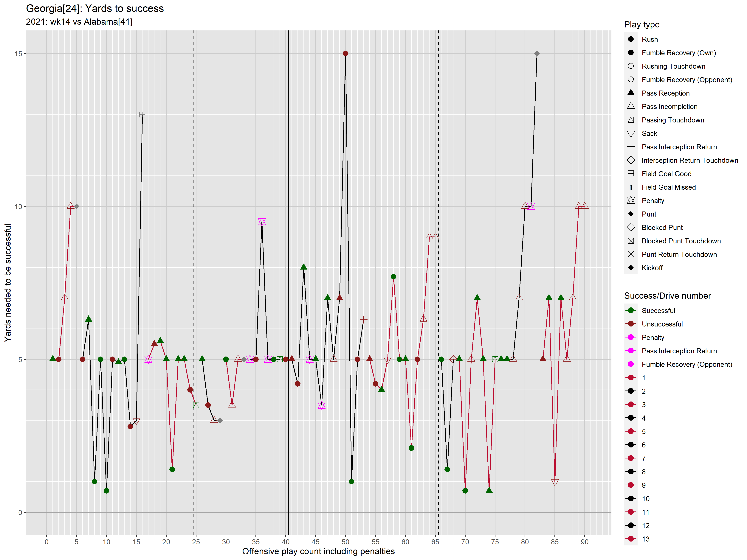Screen dimensions: 747x560
Task: Click the open circle Fumble Recovery (Opponent) icon in Play type
Action: tap(630, 80)
